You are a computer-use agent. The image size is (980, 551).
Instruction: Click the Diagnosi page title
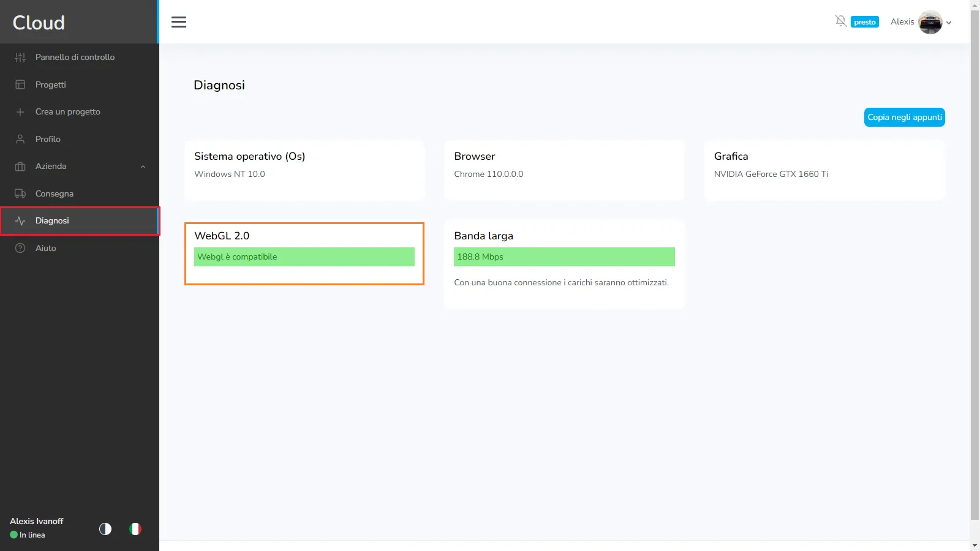pos(219,85)
